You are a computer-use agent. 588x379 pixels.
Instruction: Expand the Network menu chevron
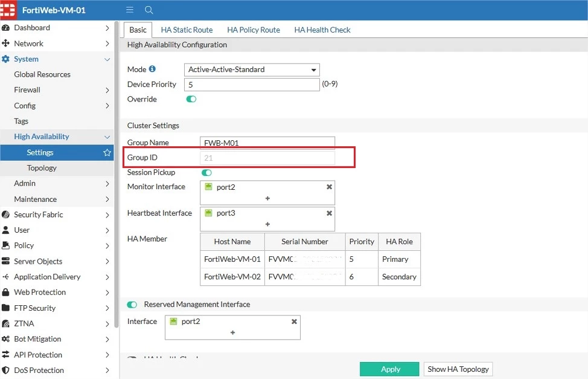point(107,44)
